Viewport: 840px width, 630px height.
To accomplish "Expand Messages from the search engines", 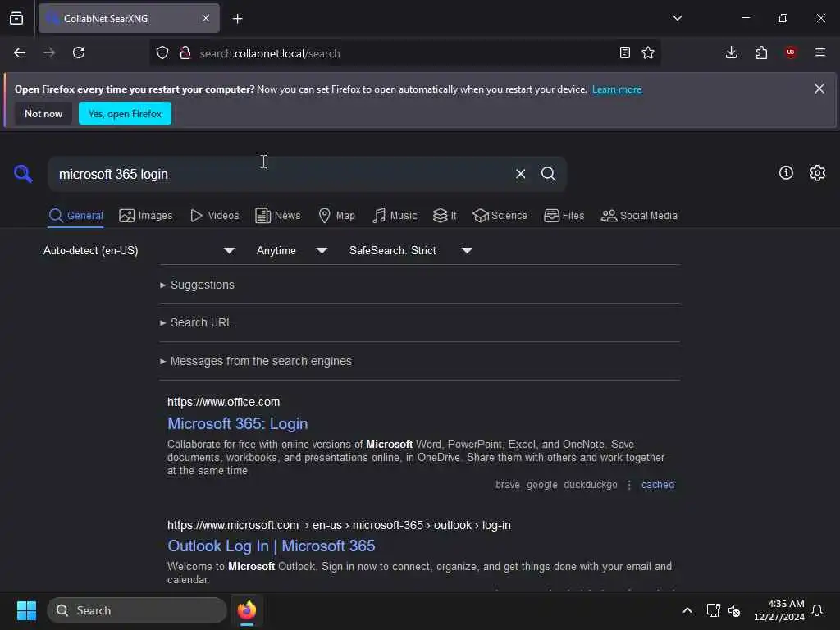I will [x=256, y=361].
